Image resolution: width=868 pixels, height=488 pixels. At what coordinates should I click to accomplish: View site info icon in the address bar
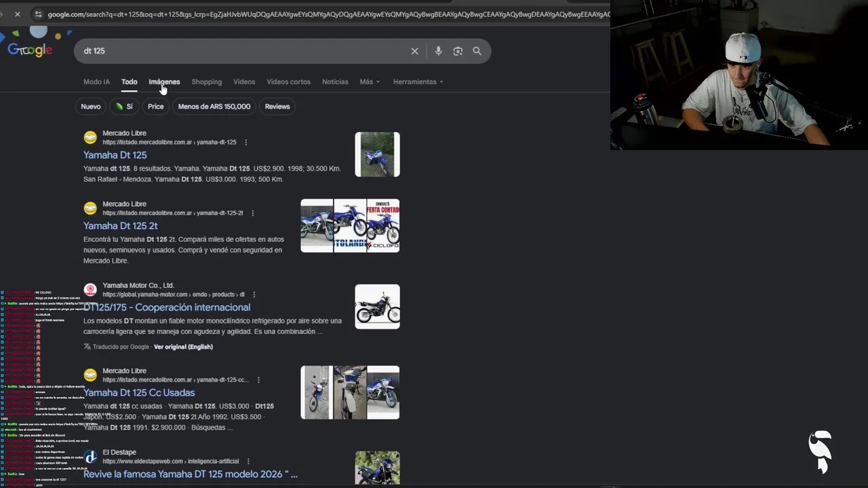tap(38, 14)
